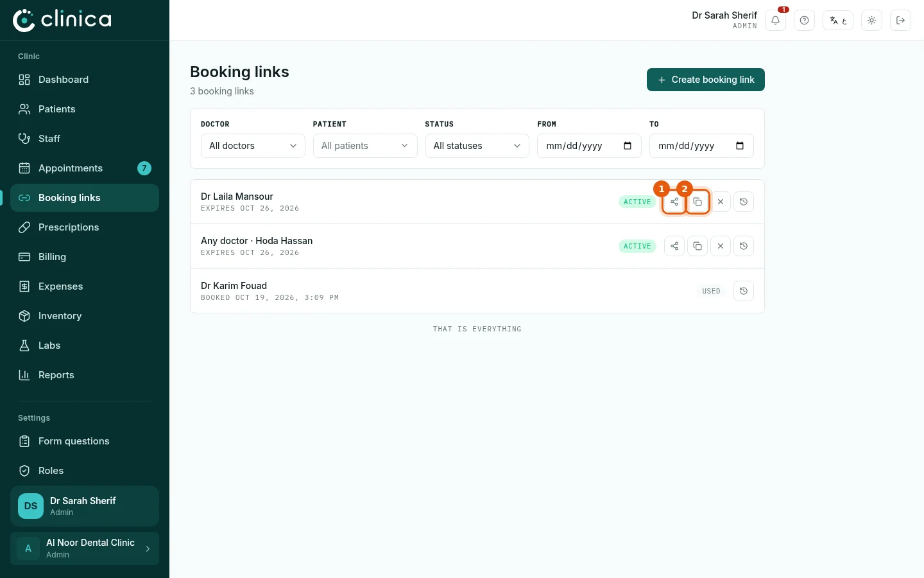Set the From date field
924x578 pixels.
point(589,146)
